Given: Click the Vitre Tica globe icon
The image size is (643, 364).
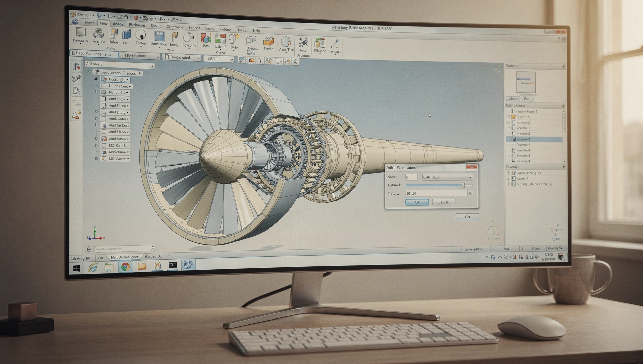Looking at the screenshot, I should pyautogui.click(x=286, y=42).
